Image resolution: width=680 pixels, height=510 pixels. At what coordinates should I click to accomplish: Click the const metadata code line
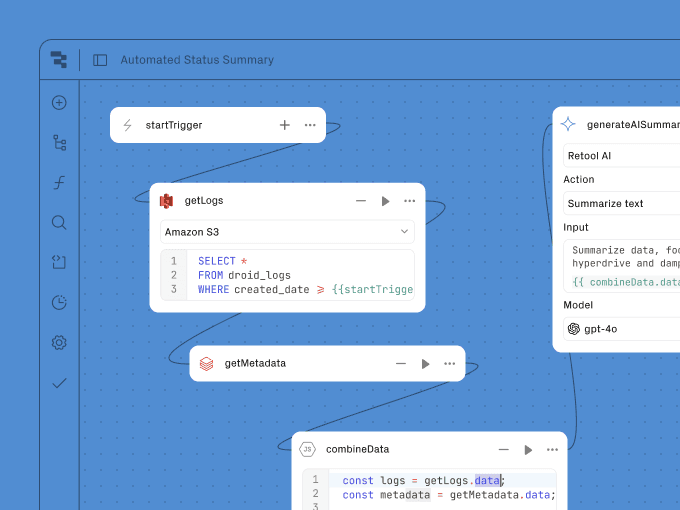449,495
